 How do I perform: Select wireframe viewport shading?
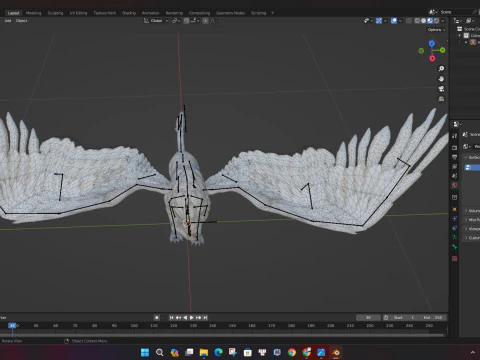pyautogui.click(x=417, y=21)
